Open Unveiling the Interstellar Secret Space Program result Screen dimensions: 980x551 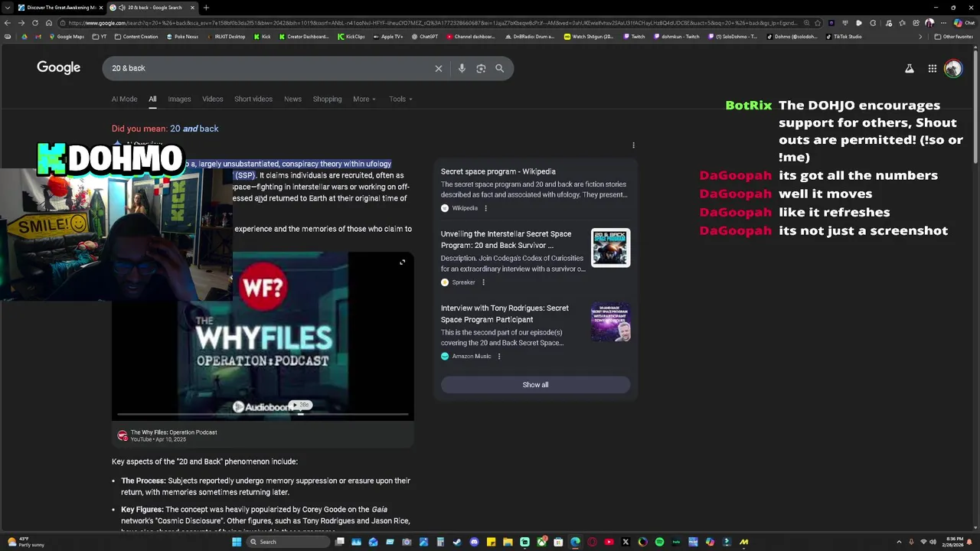coord(506,240)
